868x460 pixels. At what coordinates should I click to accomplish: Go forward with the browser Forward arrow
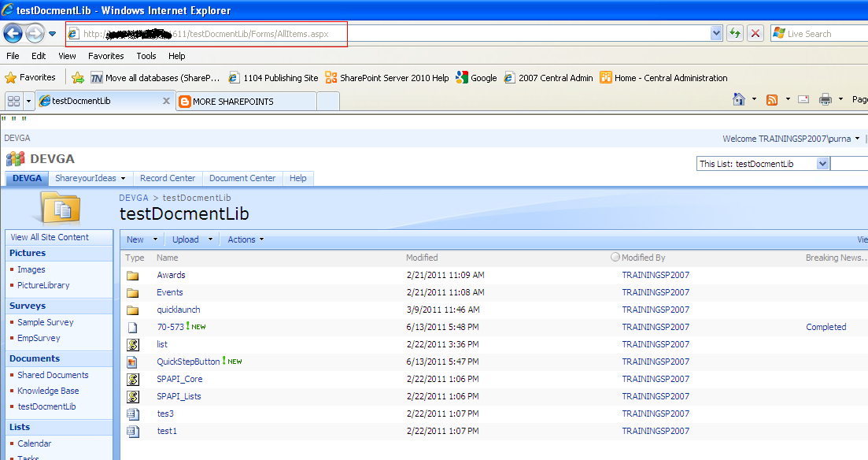click(35, 33)
